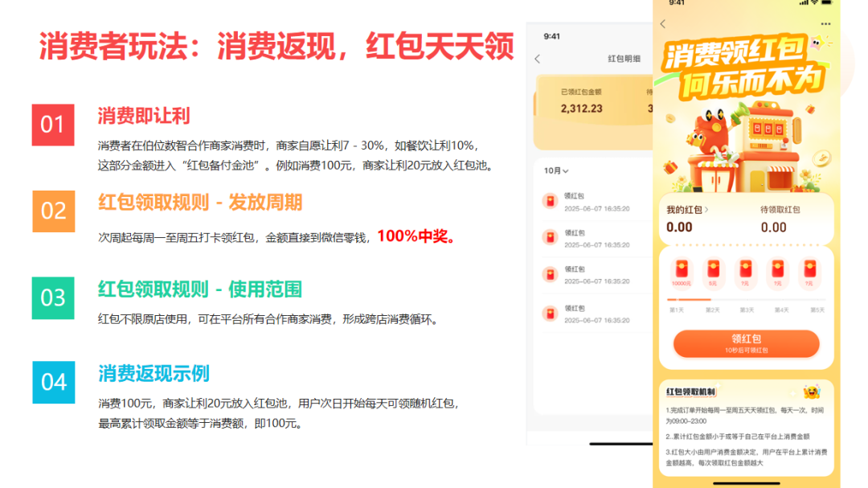The height and width of the screenshot is (488, 868).
Task: Click the 红包明细 page title
Action: [624, 59]
